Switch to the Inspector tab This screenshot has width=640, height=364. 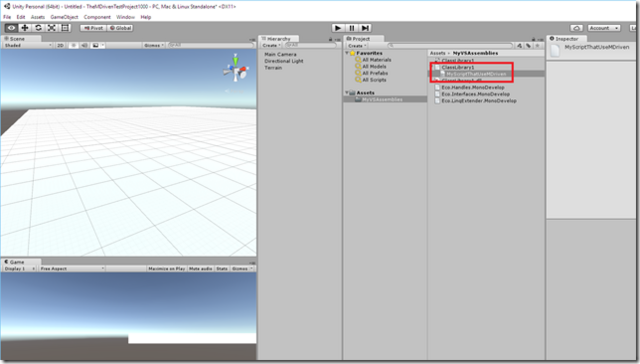[566, 39]
